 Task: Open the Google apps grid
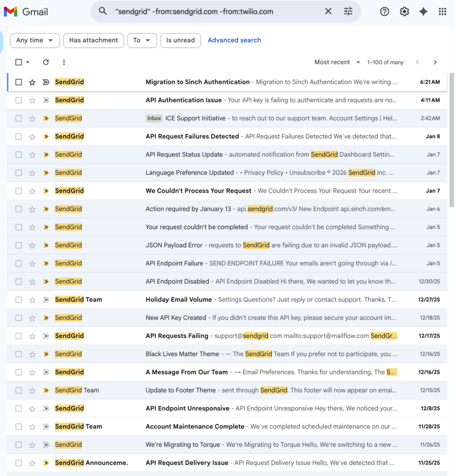coord(442,12)
